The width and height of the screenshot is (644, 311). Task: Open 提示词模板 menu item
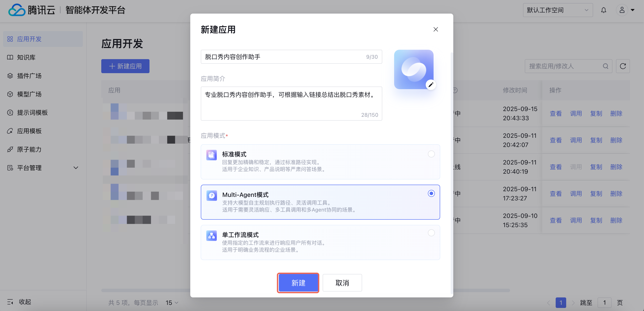(32, 113)
